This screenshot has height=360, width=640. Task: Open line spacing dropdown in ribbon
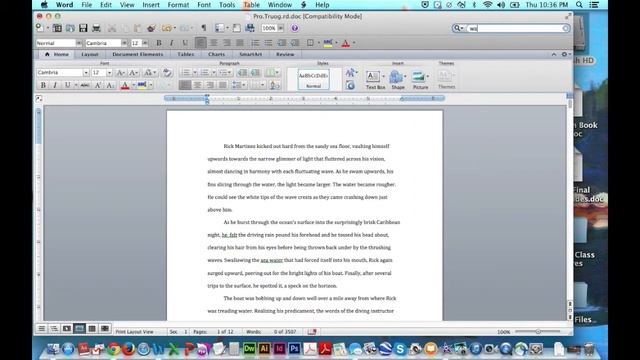click(239, 85)
